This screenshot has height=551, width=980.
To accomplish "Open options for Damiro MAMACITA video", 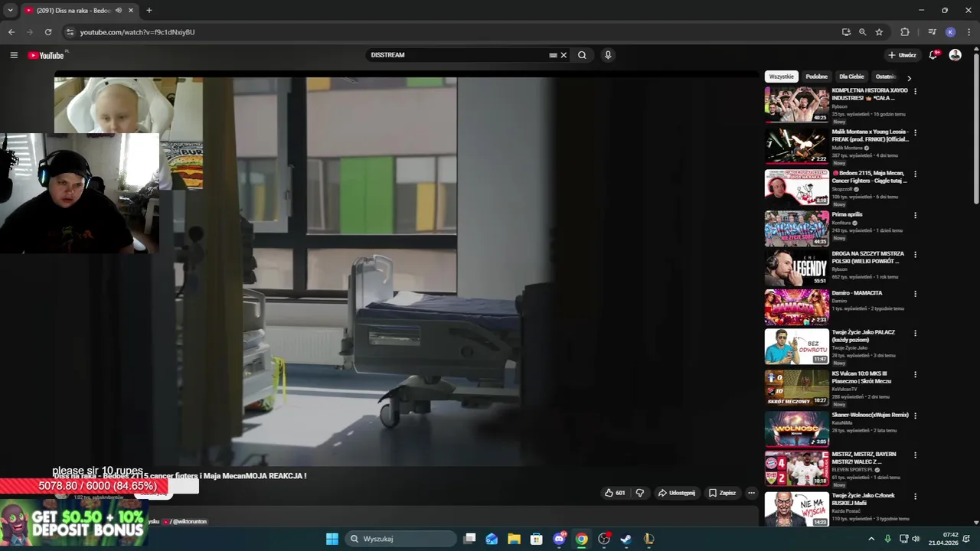I will pos(915,294).
